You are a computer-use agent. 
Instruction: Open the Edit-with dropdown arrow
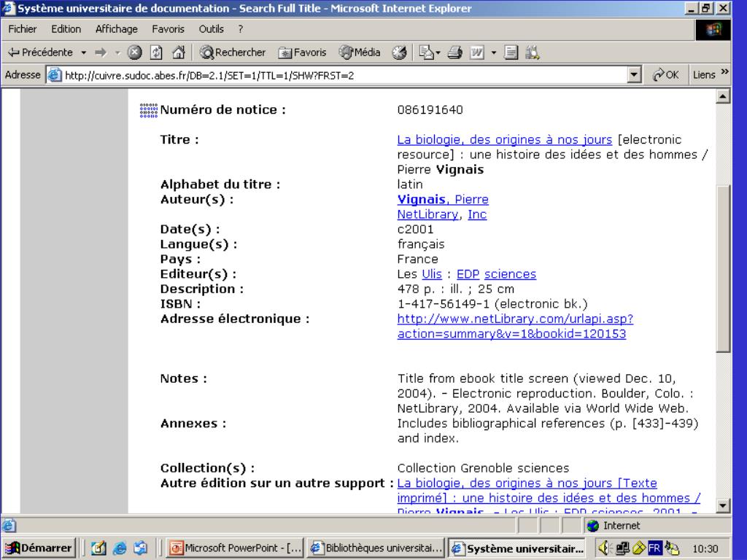point(494,52)
